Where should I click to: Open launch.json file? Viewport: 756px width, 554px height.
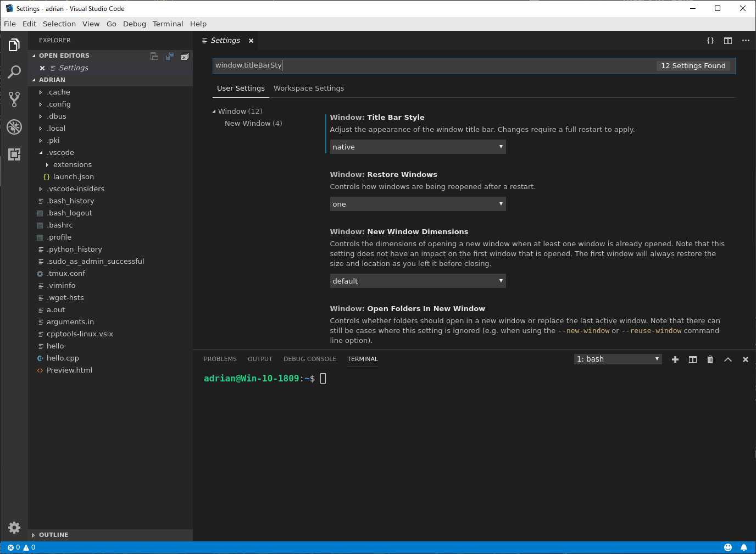pyautogui.click(x=110, y=177)
